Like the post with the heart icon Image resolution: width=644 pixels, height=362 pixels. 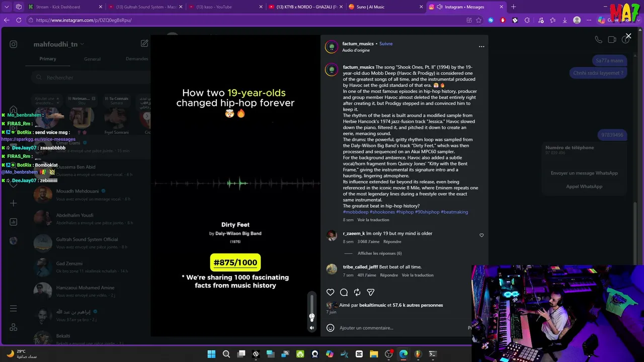click(331, 292)
